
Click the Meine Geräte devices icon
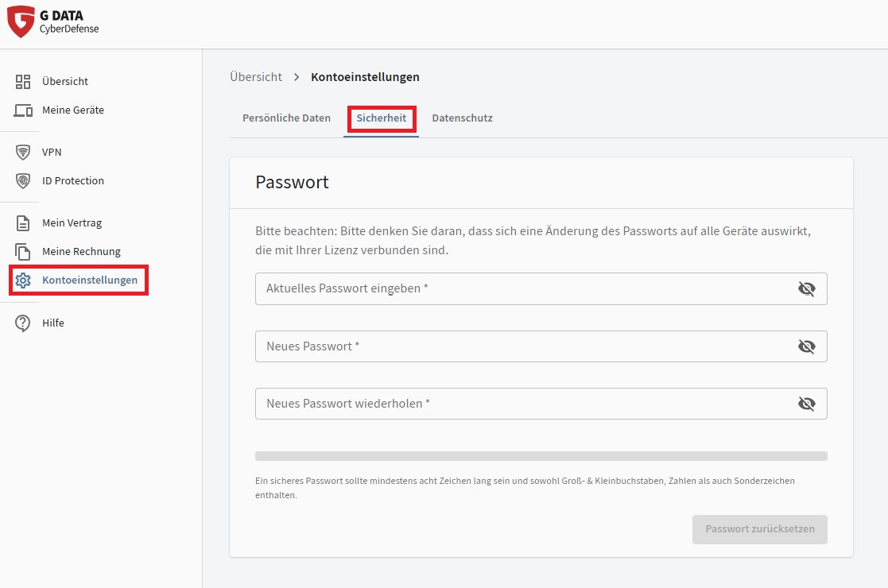pos(23,110)
